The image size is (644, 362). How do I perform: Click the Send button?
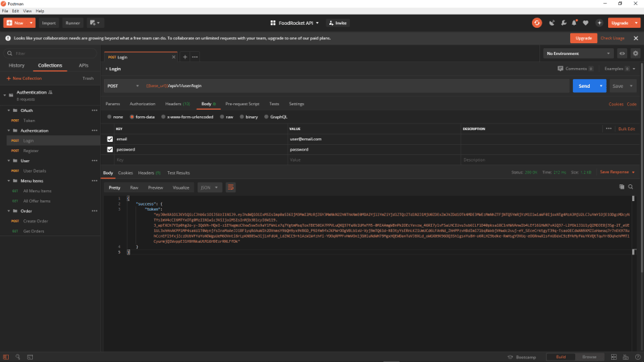coord(584,86)
